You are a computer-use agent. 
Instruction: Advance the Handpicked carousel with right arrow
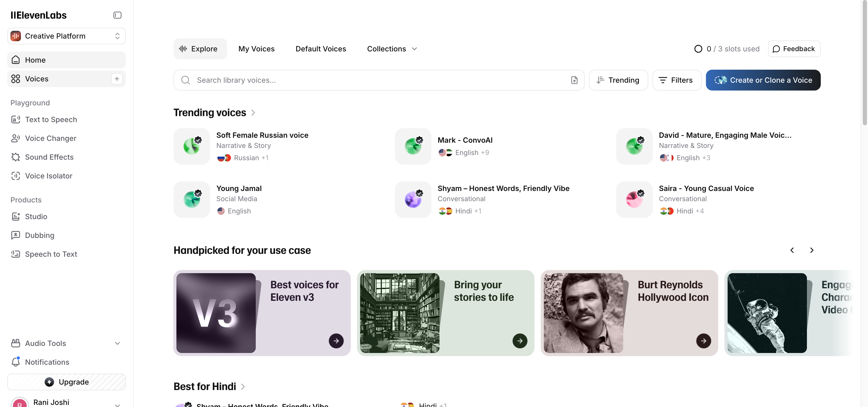point(812,250)
